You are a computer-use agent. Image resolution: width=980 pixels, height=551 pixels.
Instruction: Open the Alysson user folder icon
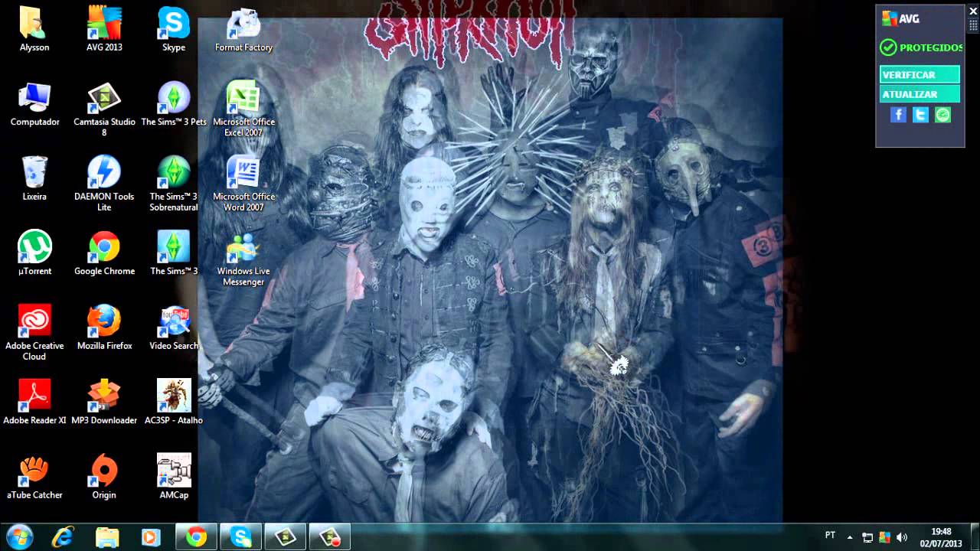[x=34, y=29]
